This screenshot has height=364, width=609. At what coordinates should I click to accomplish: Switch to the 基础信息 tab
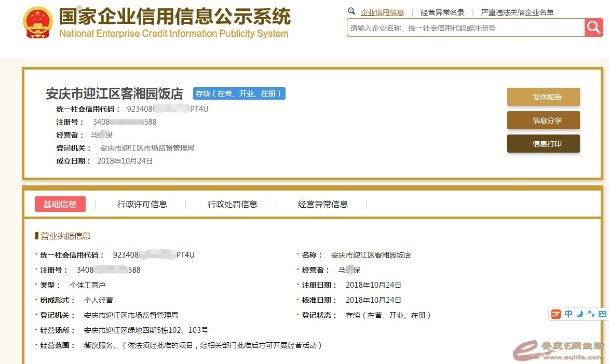click(x=60, y=204)
